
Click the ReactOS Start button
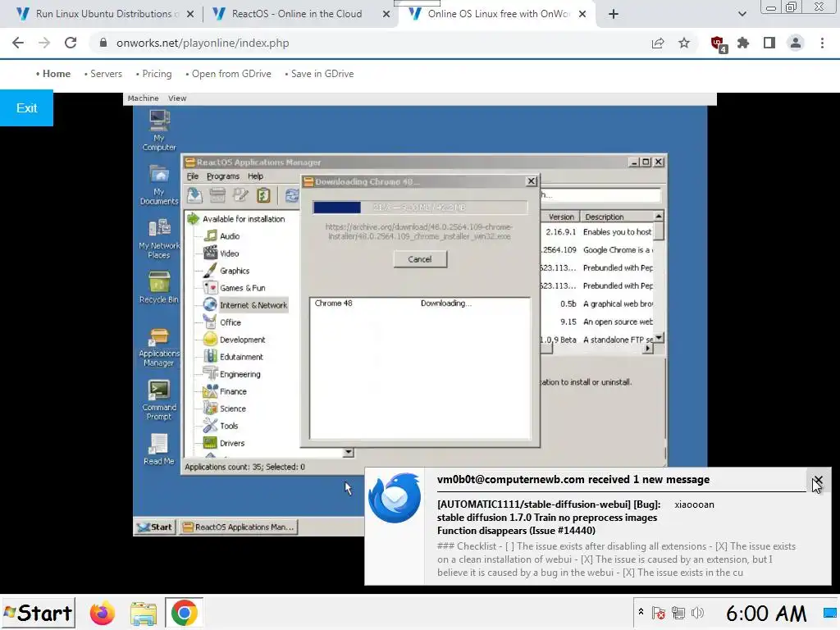(155, 527)
